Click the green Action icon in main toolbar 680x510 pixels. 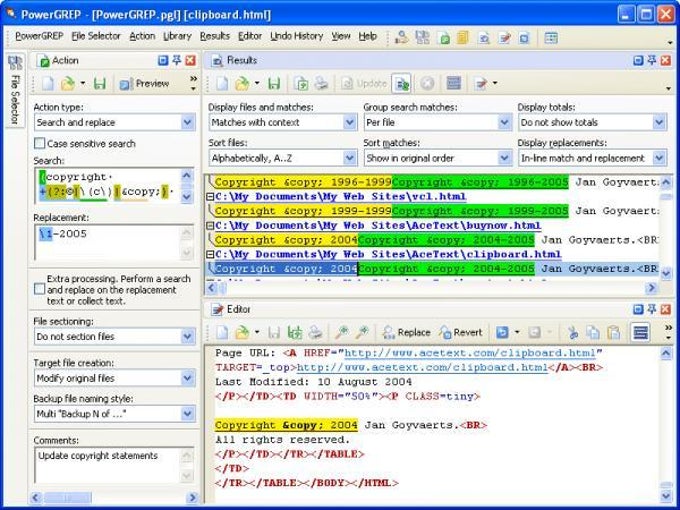click(x=444, y=37)
